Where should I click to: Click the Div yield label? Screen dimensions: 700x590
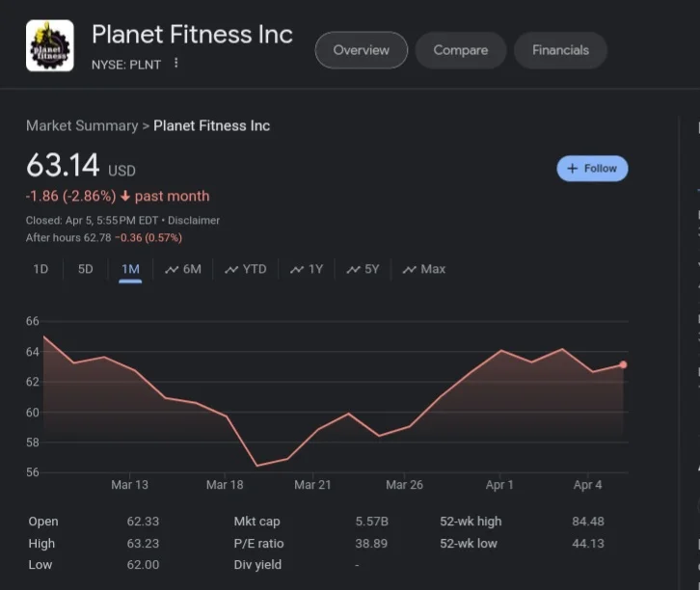[x=257, y=565]
